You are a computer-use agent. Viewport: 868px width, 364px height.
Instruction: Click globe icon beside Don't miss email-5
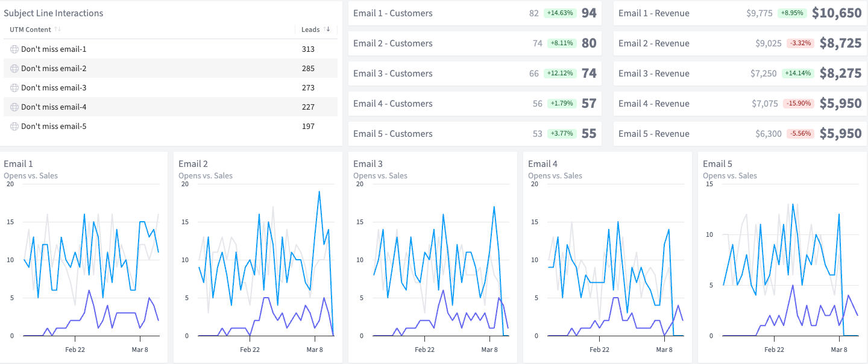pos(14,127)
